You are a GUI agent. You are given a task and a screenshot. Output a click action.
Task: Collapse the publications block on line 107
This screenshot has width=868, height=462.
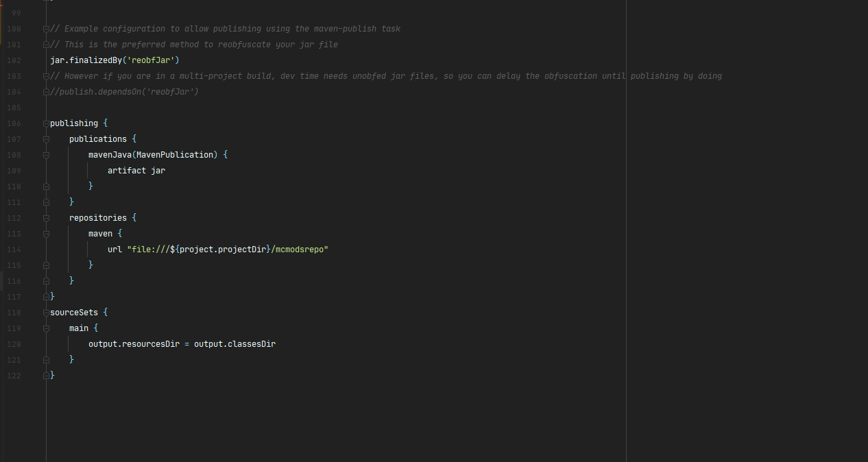pyautogui.click(x=46, y=139)
